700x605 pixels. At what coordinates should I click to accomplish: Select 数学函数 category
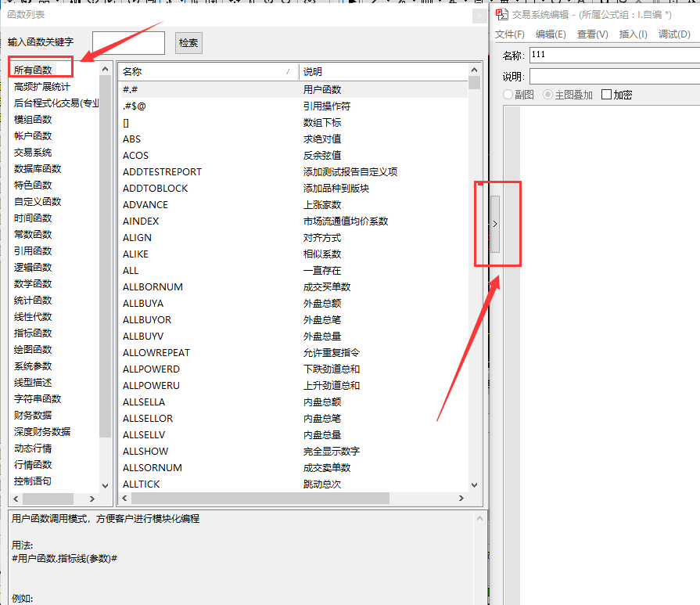tap(33, 284)
